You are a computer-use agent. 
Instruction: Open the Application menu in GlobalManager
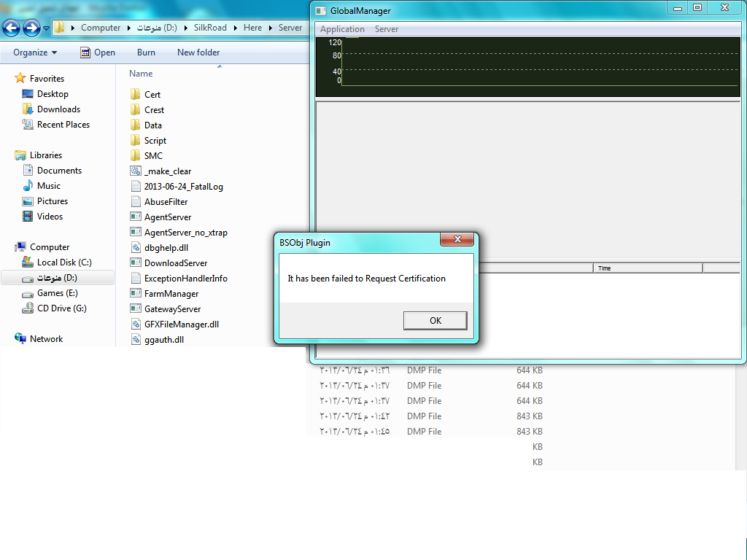[342, 29]
